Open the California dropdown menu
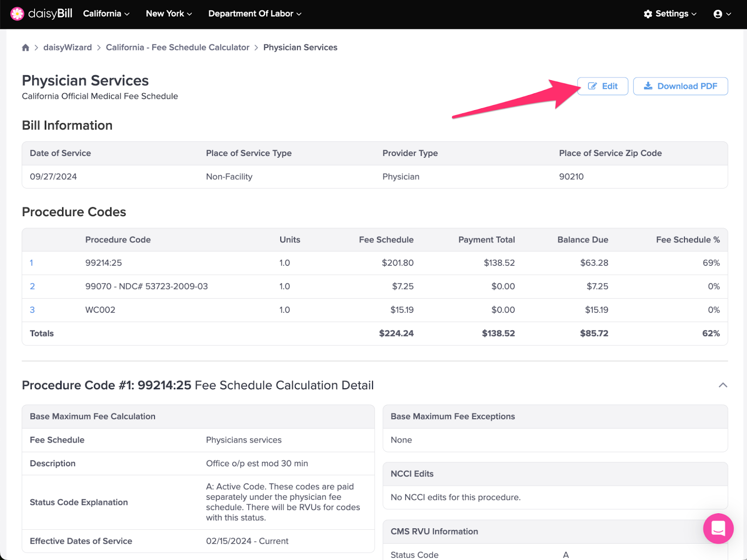Viewport: 747px width, 560px height. [106, 14]
